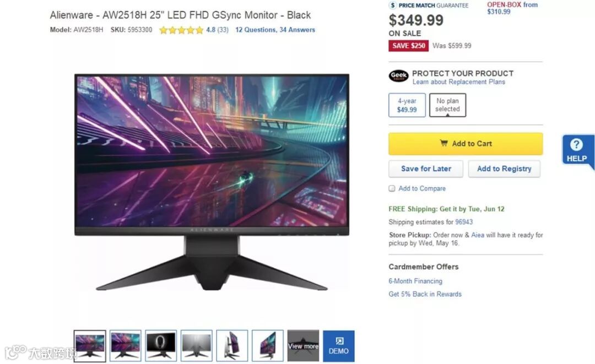Click the star rating icons

click(181, 30)
